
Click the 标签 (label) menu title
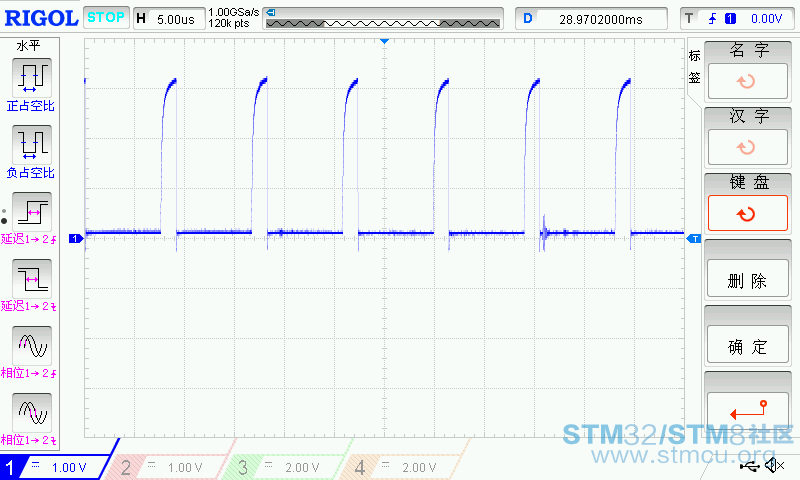point(694,66)
